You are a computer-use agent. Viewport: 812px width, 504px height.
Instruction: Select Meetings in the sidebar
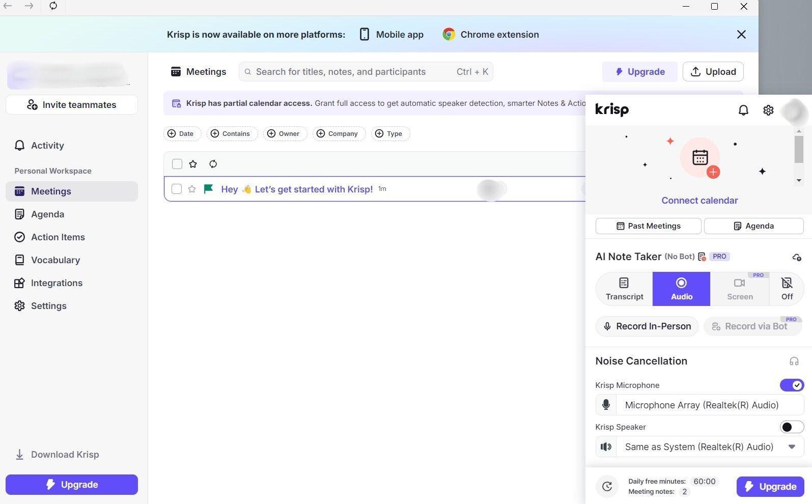point(72,191)
